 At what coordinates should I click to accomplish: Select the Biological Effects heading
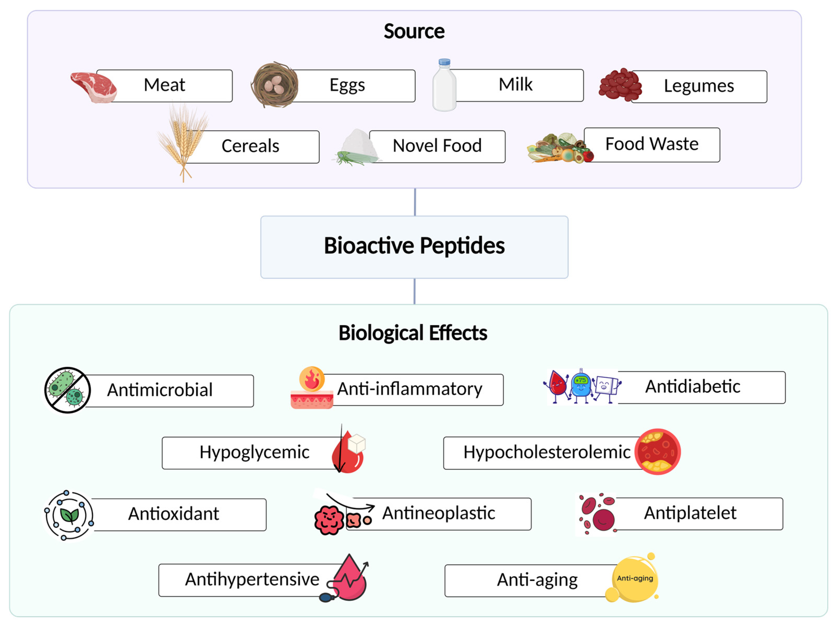413,333
